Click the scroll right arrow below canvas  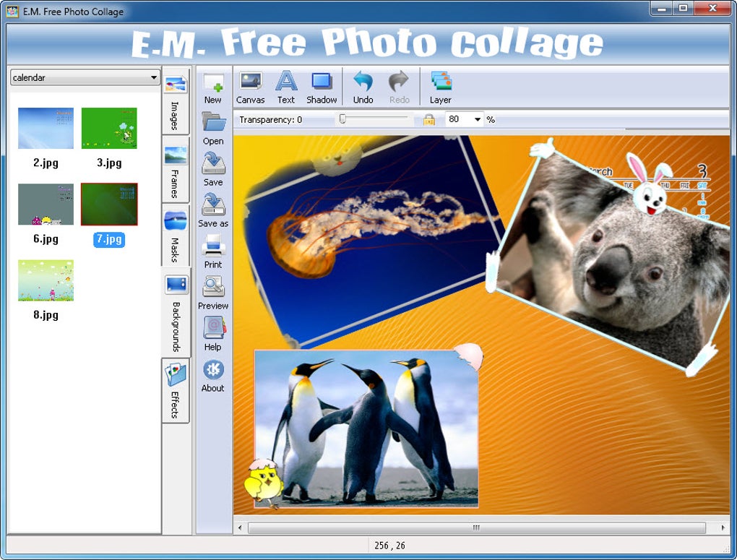coord(723,527)
